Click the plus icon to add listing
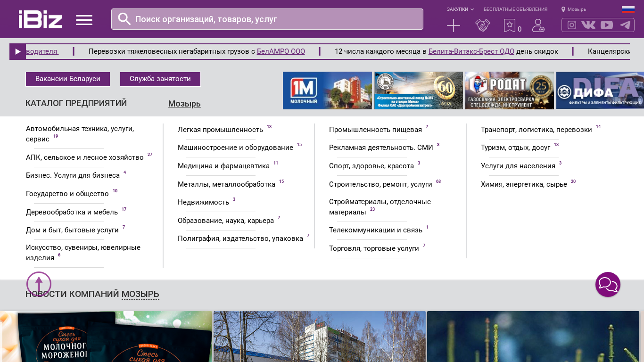This screenshot has width=644, height=362. pos(453,25)
